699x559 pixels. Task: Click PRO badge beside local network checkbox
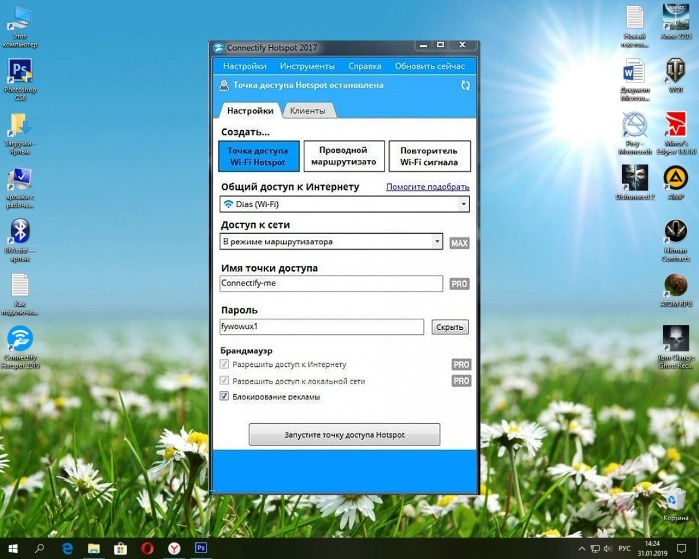coord(461,381)
